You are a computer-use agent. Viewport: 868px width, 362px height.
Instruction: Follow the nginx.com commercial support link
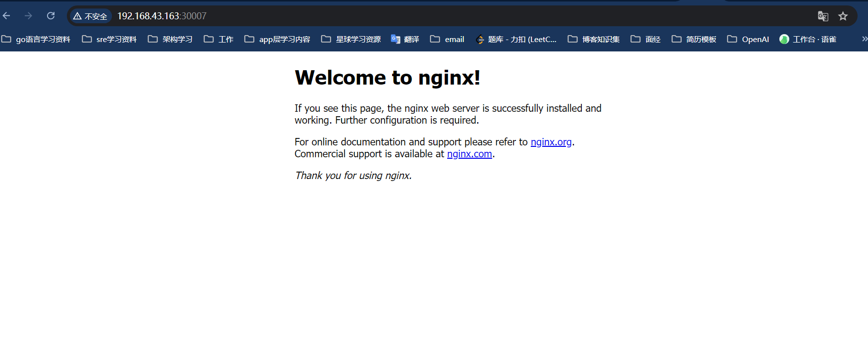[469, 154]
